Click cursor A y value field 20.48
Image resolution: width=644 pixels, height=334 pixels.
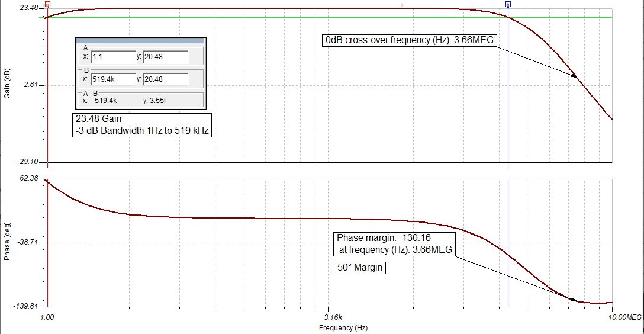tap(166, 57)
